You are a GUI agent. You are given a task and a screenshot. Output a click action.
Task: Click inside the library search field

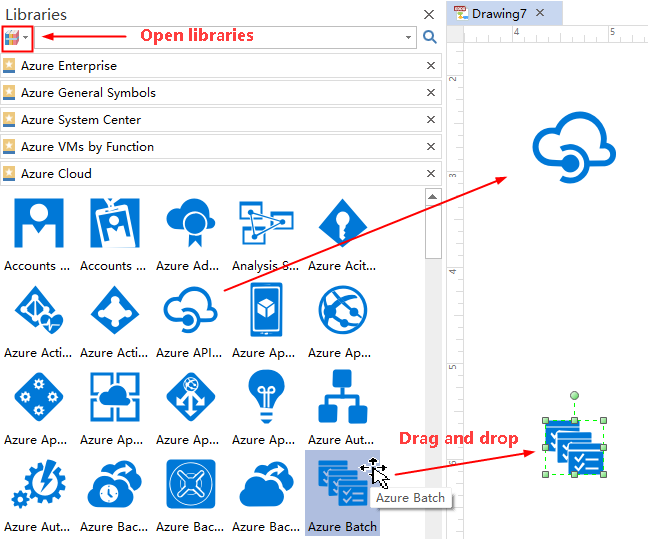[219, 38]
